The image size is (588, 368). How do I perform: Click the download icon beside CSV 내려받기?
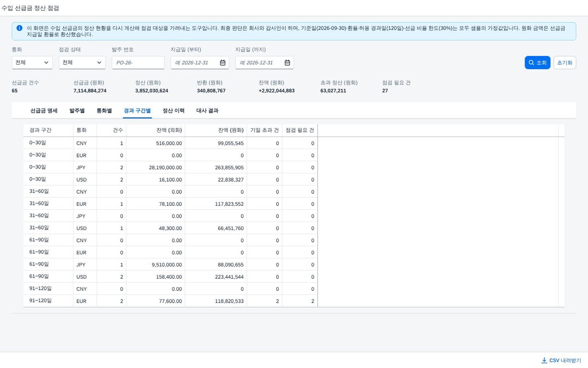click(x=544, y=360)
